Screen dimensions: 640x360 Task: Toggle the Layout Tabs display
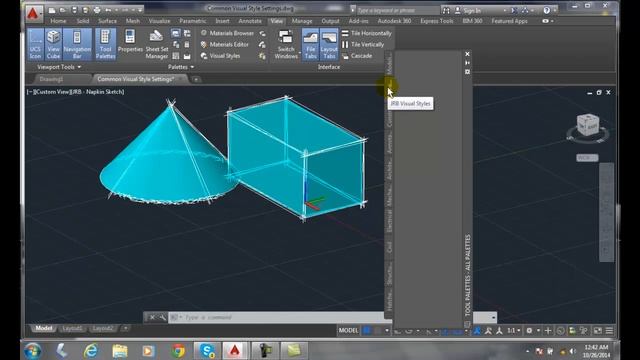click(x=329, y=44)
